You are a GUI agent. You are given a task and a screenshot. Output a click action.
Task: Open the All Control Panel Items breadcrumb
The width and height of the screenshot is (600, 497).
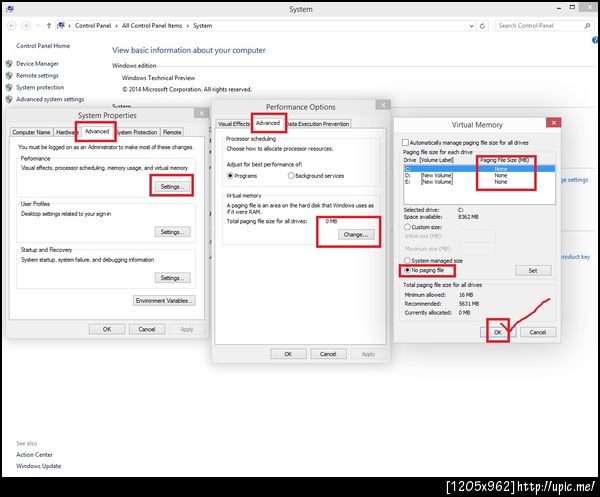point(152,26)
